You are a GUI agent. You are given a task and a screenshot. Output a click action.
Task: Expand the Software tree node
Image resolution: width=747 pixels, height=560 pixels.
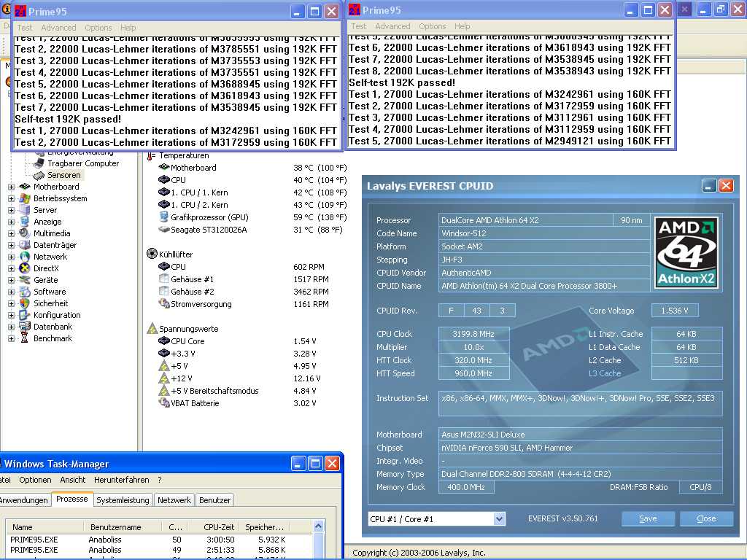11,292
